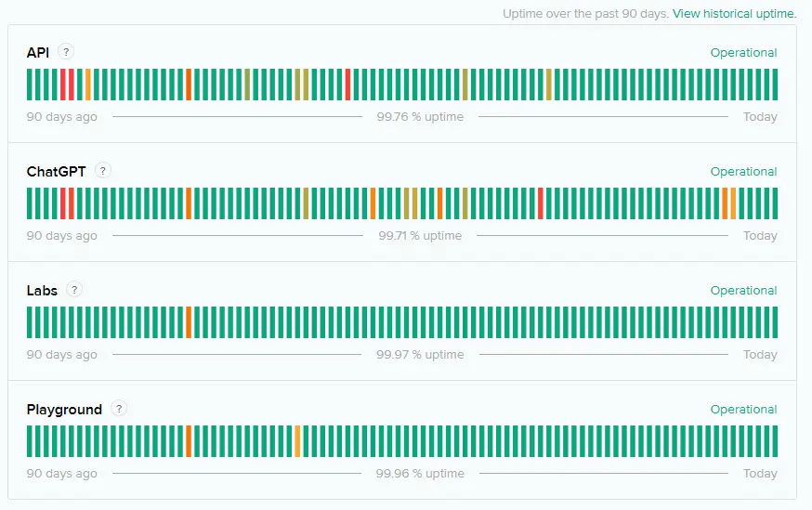Select the red bar right of ChatGPT center

tap(541, 203)
